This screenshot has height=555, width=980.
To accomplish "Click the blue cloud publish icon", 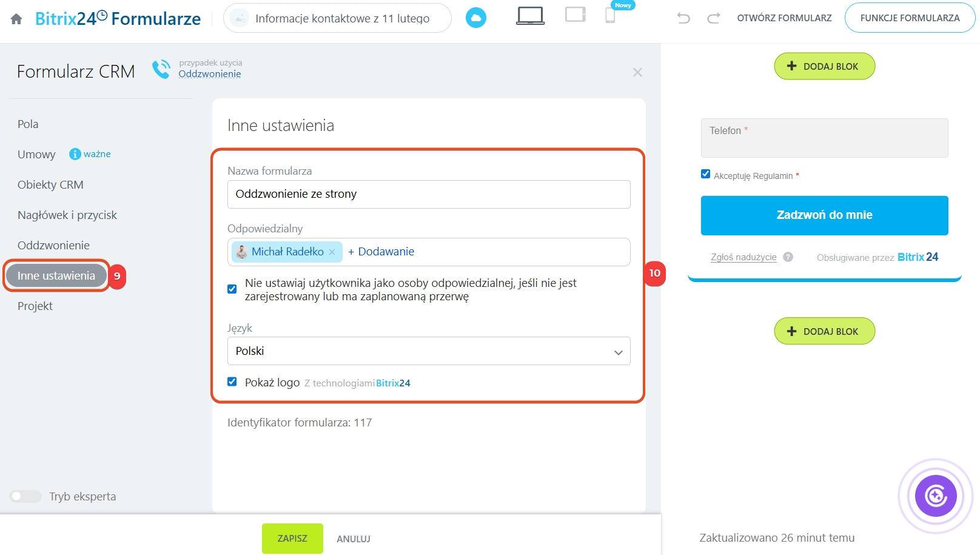I will 475,18.
